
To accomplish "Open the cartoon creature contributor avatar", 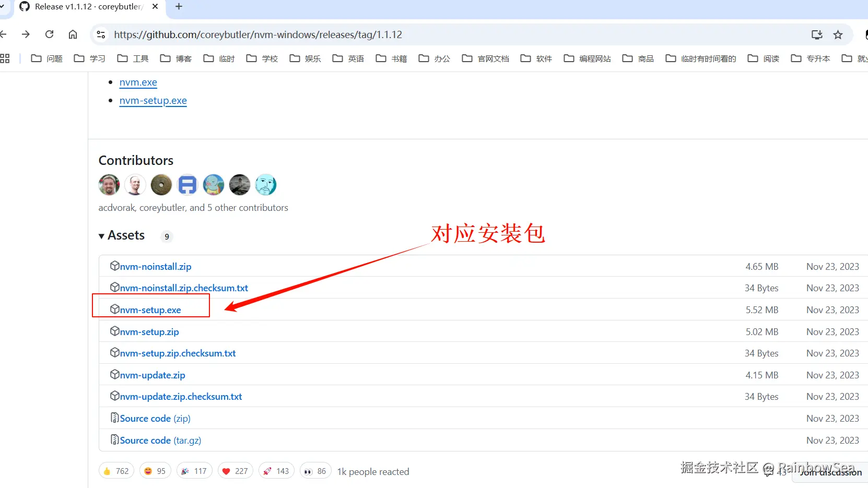I will tap(214, 185).
